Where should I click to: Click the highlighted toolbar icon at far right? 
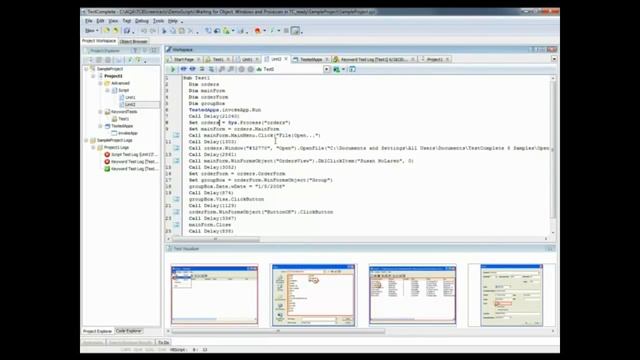click(295, 31)
